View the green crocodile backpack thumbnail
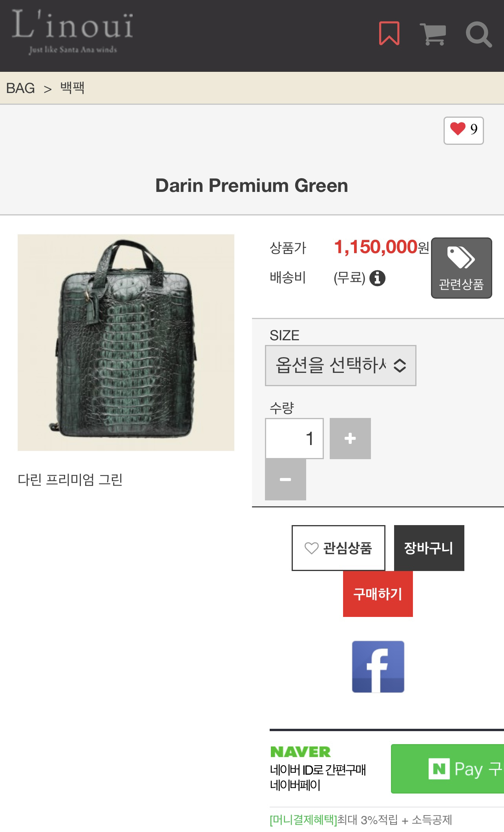The image size is (504, 832). 126,343
